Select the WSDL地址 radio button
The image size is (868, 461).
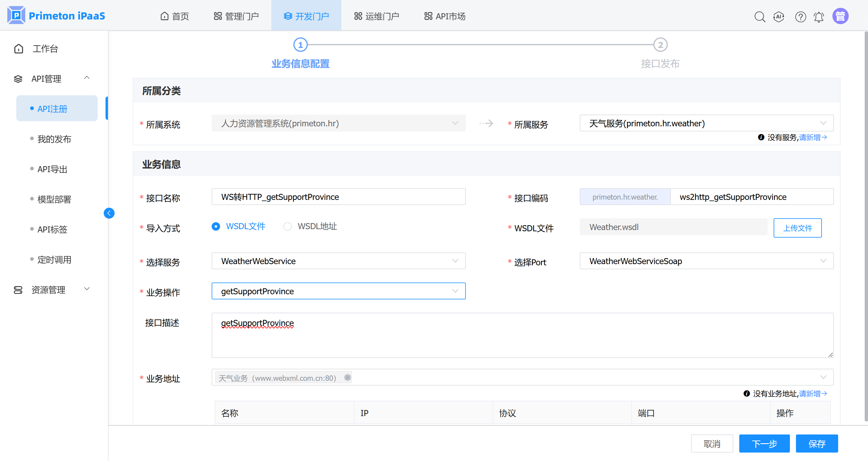287,226
